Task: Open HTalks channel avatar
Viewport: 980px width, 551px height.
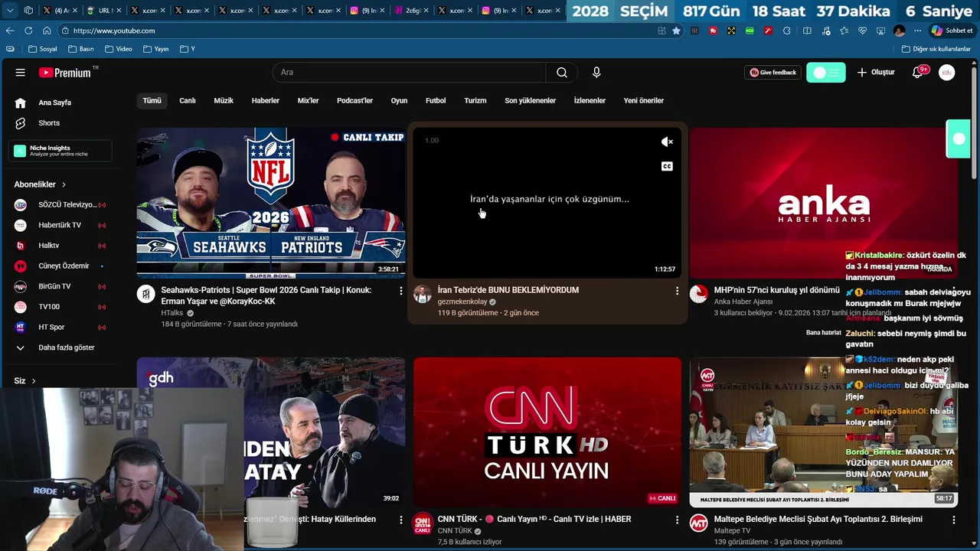Action: point(146,294)
